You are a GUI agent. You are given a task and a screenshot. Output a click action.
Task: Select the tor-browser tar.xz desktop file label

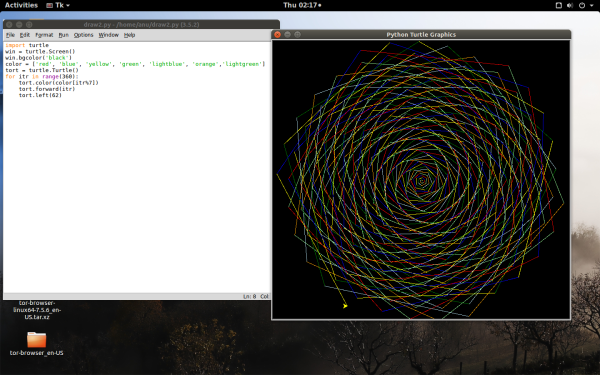[x=37, y=310]
